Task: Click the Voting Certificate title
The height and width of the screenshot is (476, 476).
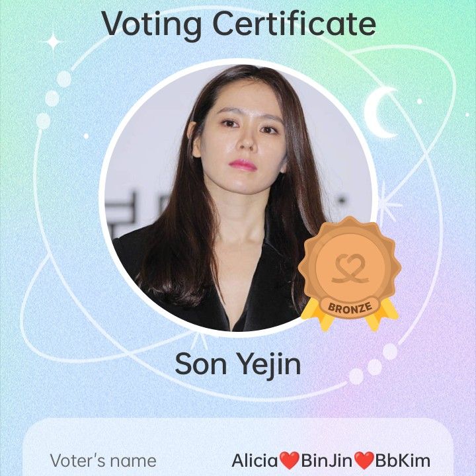Action: click(238, 24)
